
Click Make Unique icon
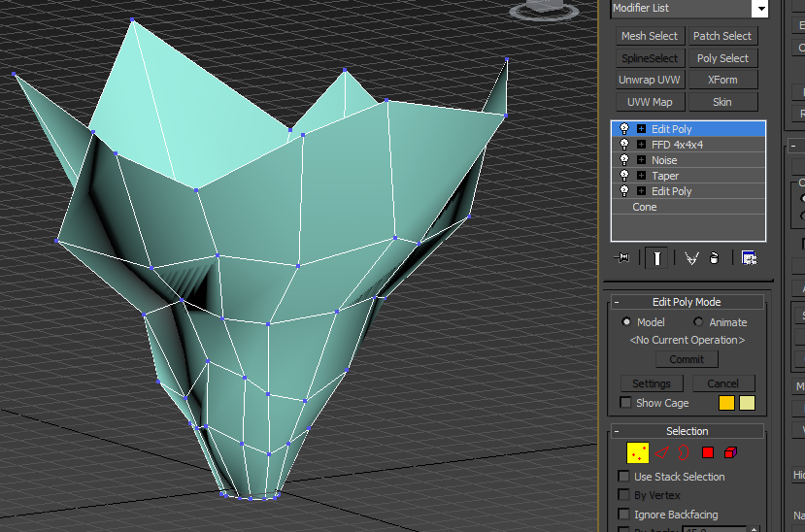tap(691, 258)
